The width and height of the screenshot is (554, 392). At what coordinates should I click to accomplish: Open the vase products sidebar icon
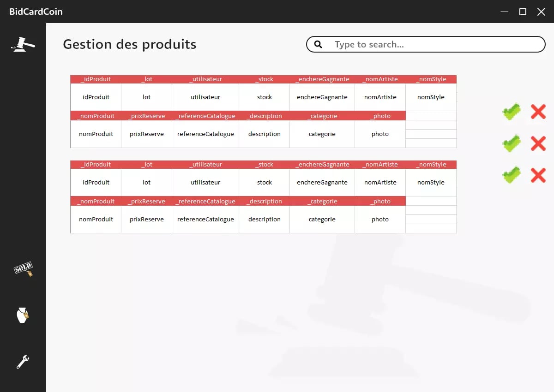pyautogui.click(x=23, y=315)
